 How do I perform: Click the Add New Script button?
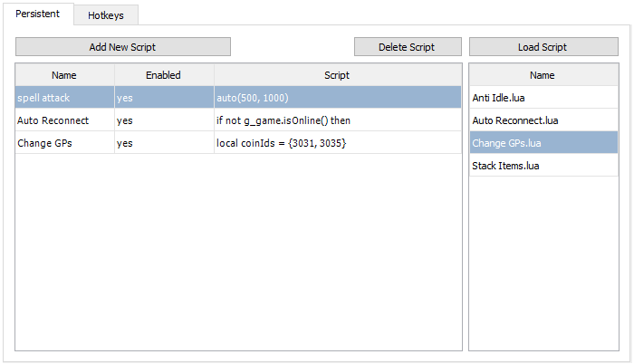123,47
